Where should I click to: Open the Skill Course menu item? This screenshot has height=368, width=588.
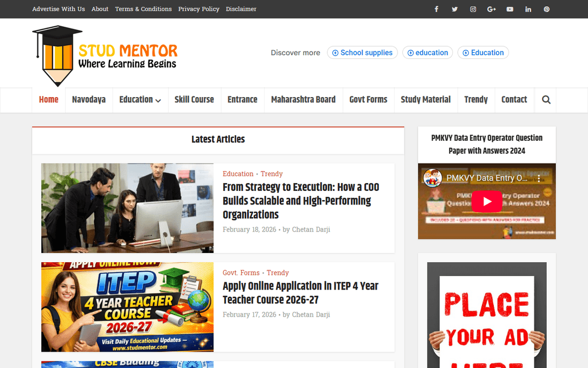pos(194,100)
